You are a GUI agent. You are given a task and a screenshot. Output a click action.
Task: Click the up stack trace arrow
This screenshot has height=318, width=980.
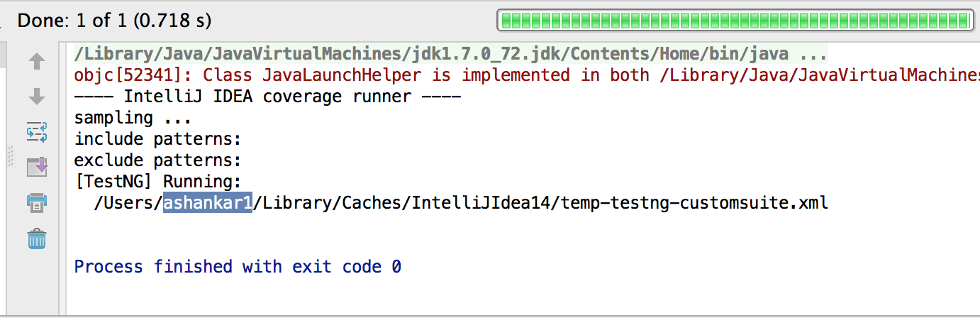click(x=36, y=62)
